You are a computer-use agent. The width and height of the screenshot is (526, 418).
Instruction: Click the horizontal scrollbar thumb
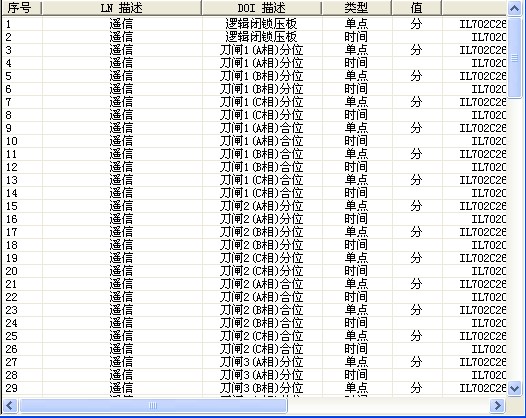coord(153,406)
